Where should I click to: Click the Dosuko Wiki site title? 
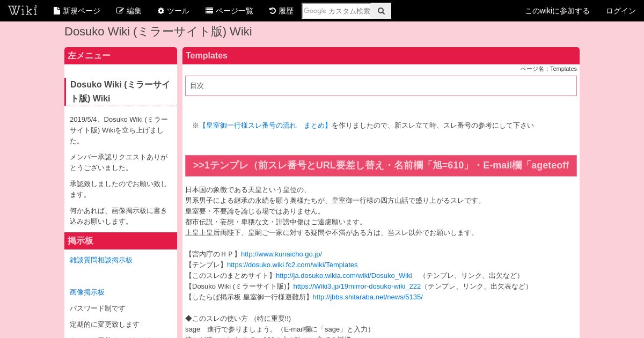pyautogui.click(x=158, y=32)
